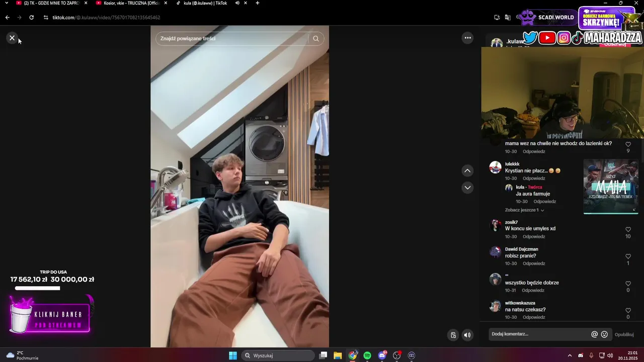Open Dawid Dajczman's profile avatar
The image size is (644, 362).
(496, 252)
